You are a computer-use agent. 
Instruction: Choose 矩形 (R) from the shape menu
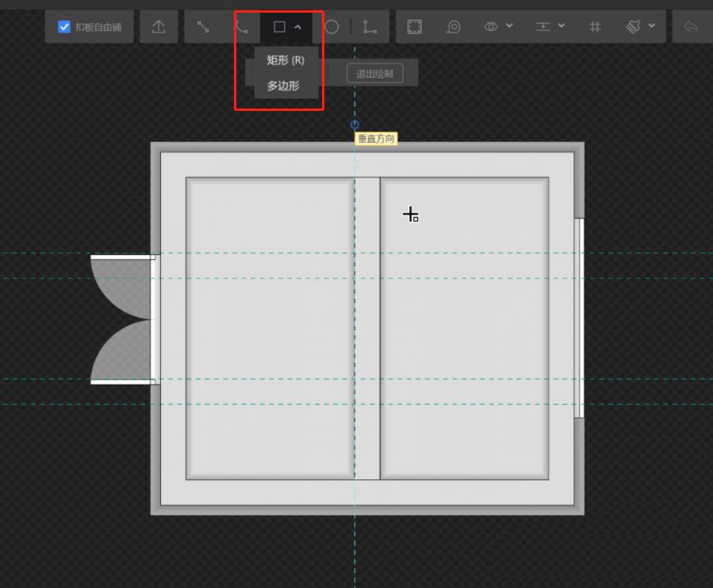286,60
